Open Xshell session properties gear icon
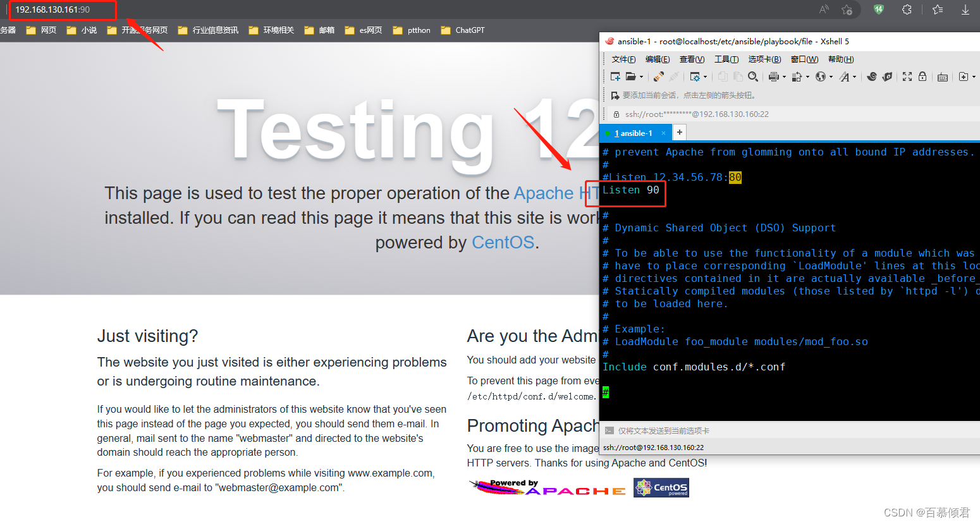 click(x=695, y=76)
